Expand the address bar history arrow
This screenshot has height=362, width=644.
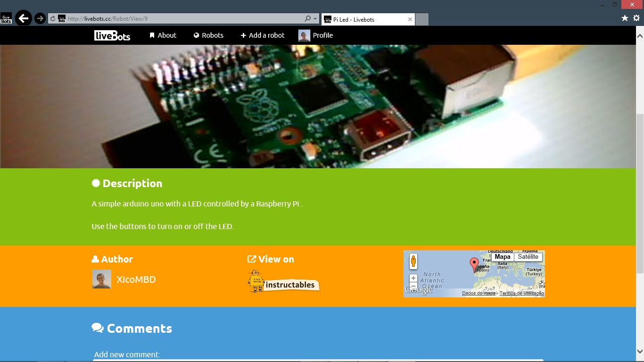click(x=314, y=18)
